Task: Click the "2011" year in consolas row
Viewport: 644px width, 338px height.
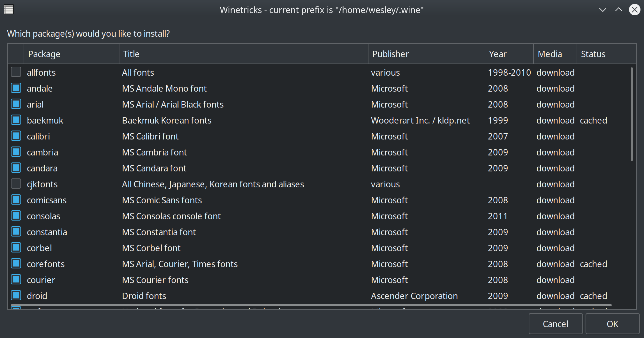Action: tap(498, 216)
